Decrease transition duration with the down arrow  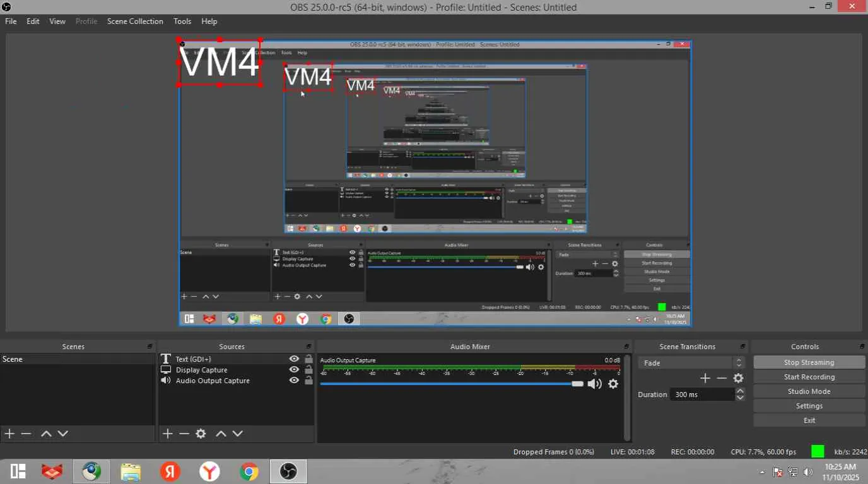pyautogui.click(x=741, y=398)
